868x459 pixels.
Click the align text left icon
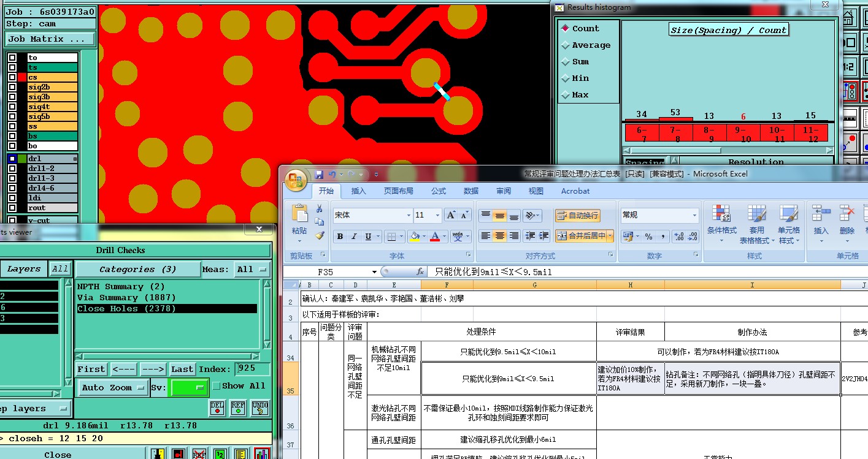point(485,236)
